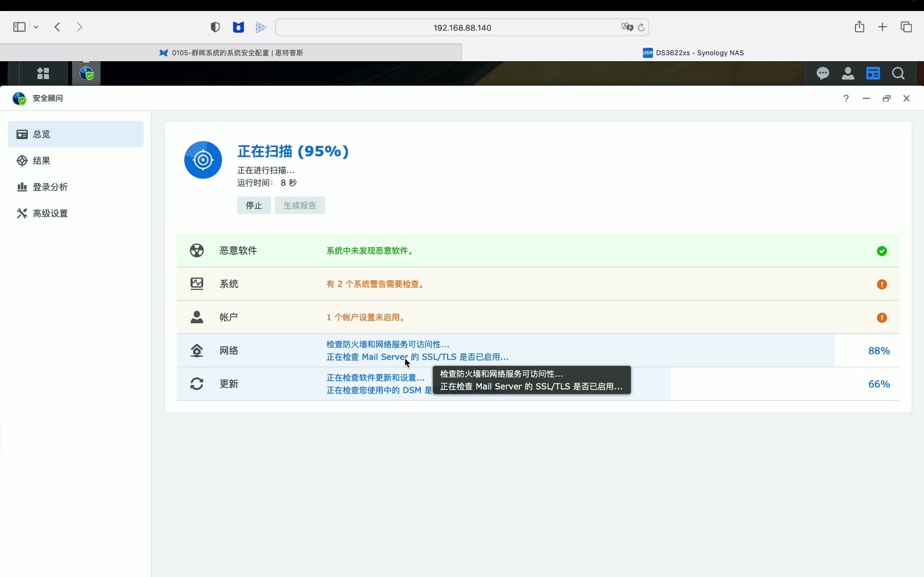Select 登录分析 in the sidebar

pyautogui.click(x=76, y=187)
